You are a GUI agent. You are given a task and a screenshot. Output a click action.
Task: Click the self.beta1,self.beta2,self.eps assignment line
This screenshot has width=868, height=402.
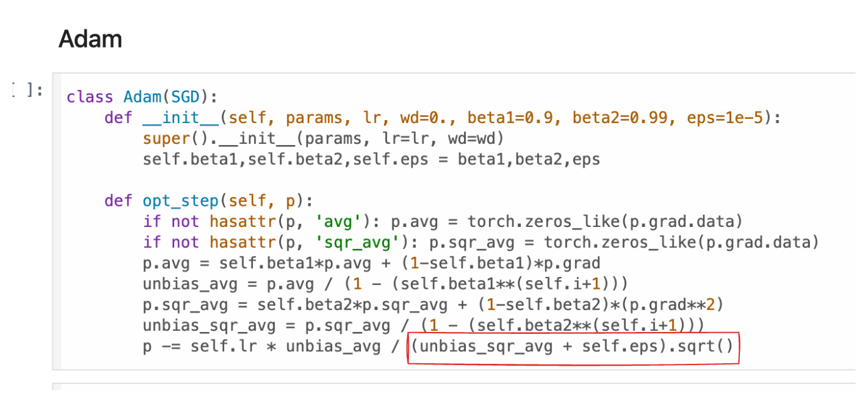point(371,159)
